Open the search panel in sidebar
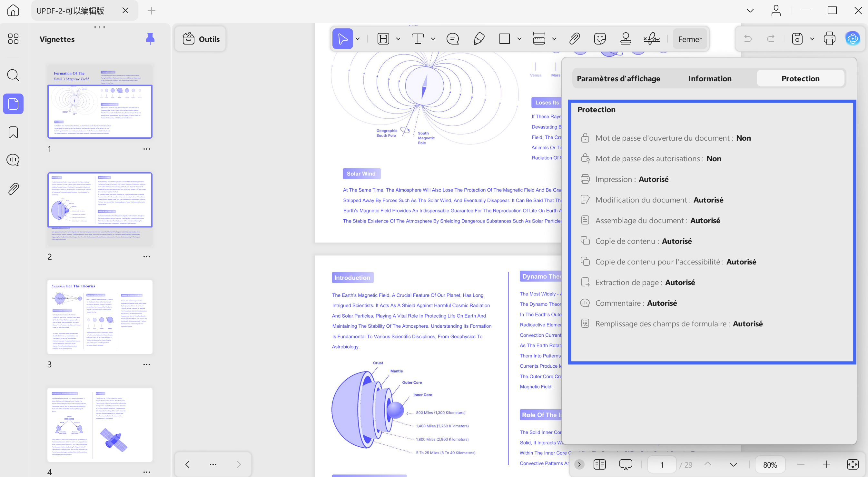 (x=13, y=75)
